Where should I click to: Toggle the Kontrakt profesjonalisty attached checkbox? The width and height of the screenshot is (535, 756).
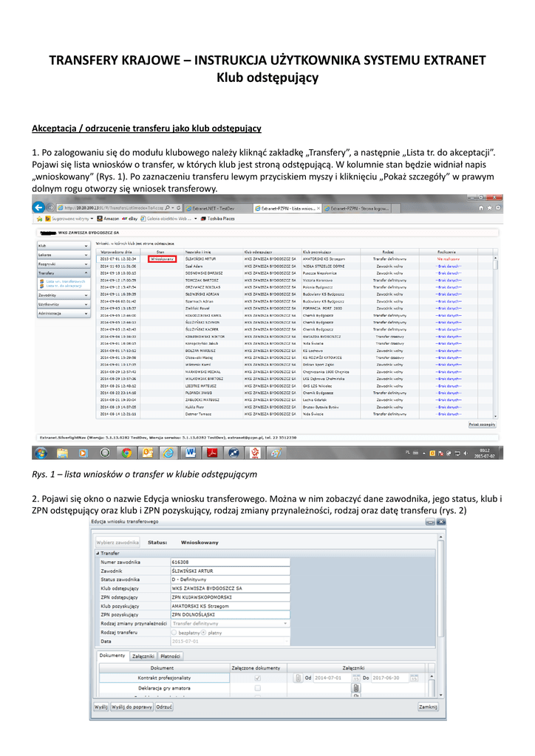tap(258, 678)
